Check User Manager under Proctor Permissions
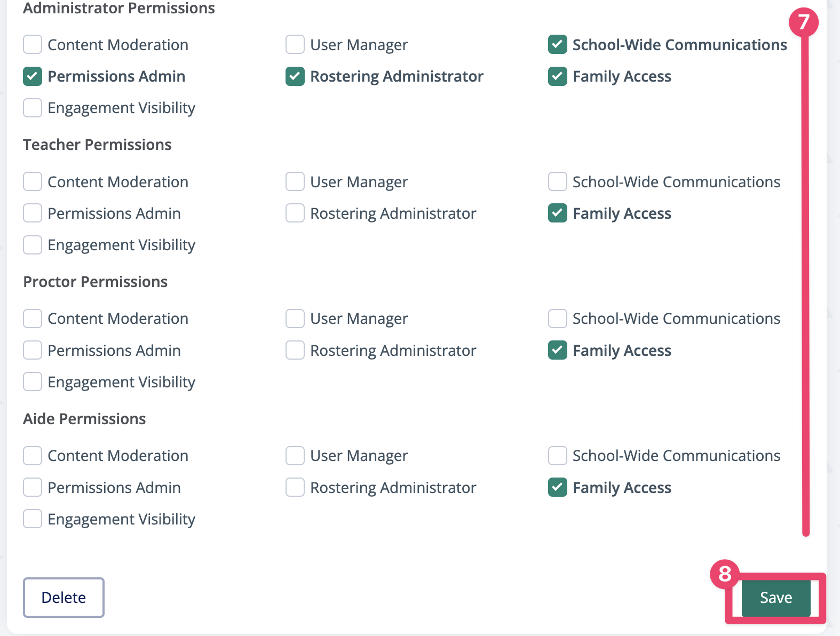The width and height of the screenshot is (840, 636). (295, 319)
